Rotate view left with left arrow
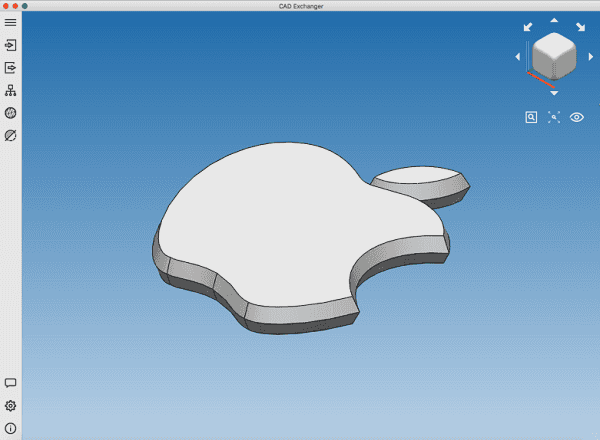Screen dimensions: 600x440 pyautogui.click(x=518, y=57)
